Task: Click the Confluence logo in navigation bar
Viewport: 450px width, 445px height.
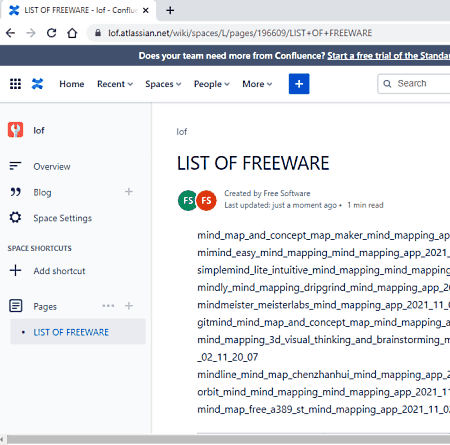Action: point(37,84)
